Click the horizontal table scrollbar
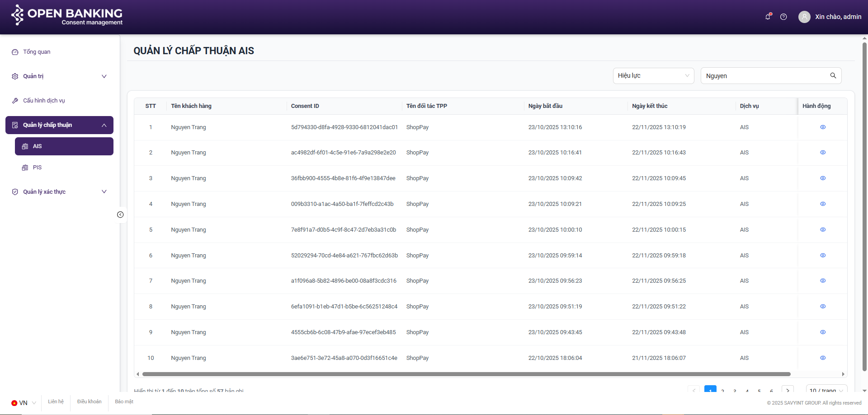The height and width of the screenshot is (415, 868). coord(466,374)
